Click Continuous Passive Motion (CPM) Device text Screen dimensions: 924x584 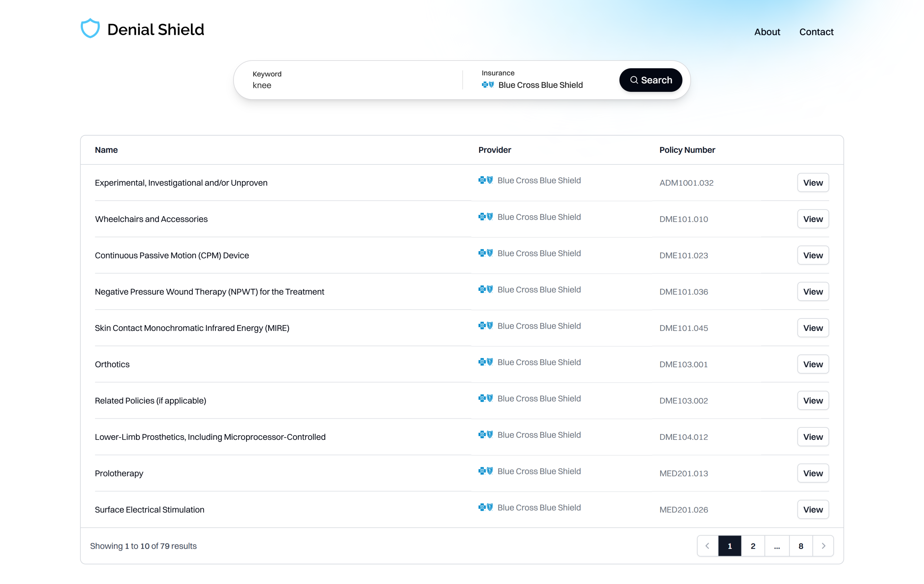172,255
